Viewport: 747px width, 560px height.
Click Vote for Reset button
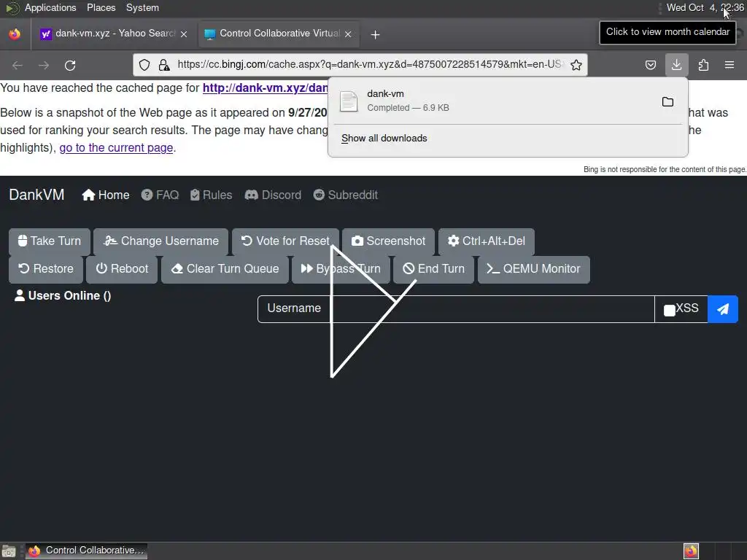pos(285,241)
